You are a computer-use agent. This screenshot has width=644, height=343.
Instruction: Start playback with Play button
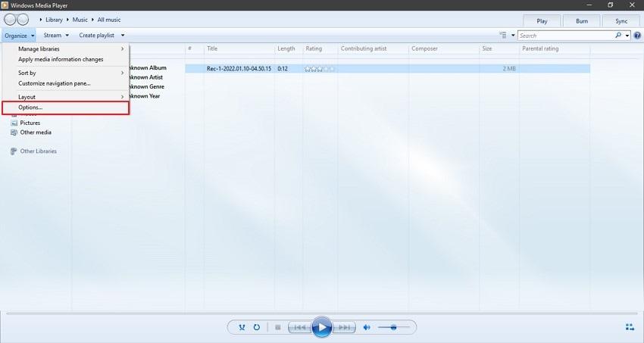pos(322,327)
